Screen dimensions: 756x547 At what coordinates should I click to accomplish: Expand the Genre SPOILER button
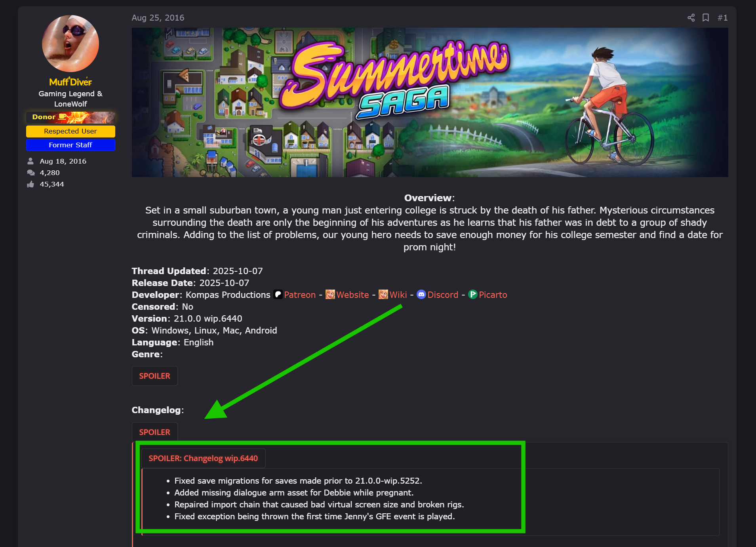(154, 376)
